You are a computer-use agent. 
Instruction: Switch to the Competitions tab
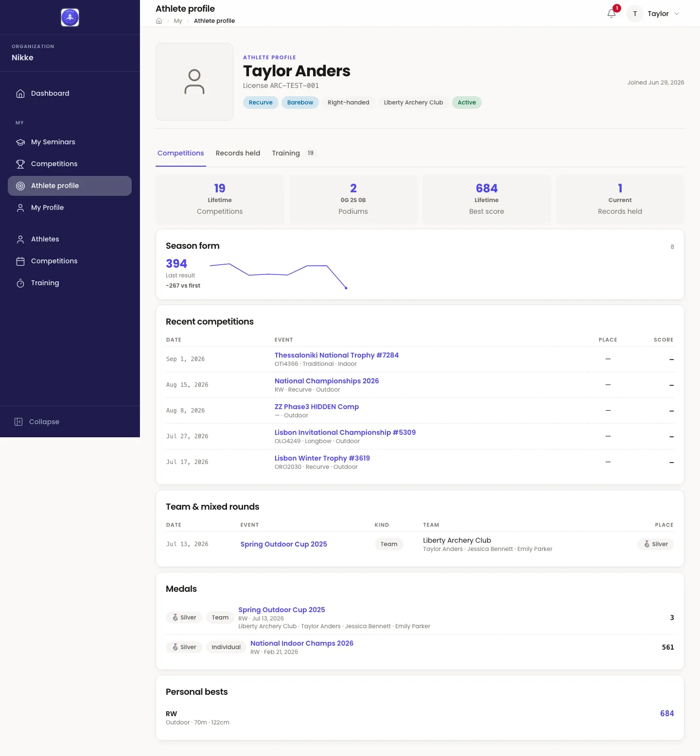(181, 153)
